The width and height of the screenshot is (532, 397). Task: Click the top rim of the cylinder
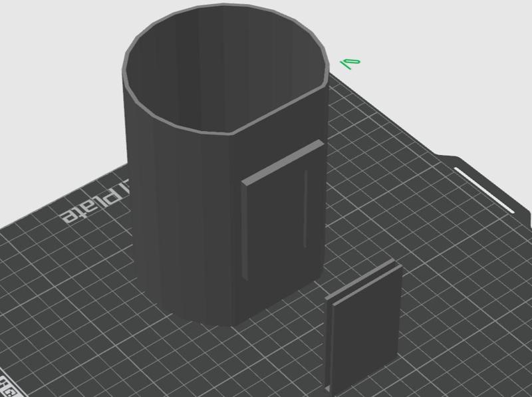pos(225,7)
